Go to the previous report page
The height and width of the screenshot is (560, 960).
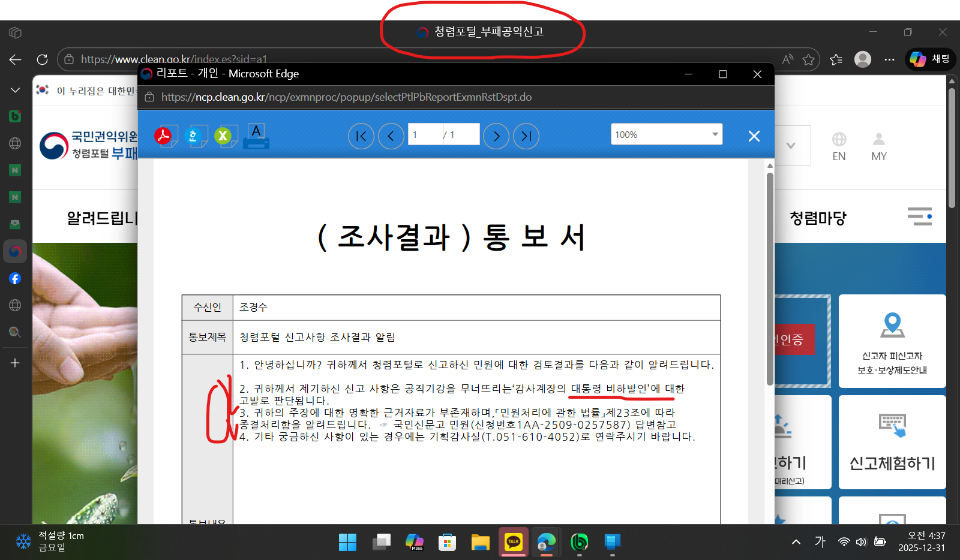pyautogui.click(x=391, y=136)
